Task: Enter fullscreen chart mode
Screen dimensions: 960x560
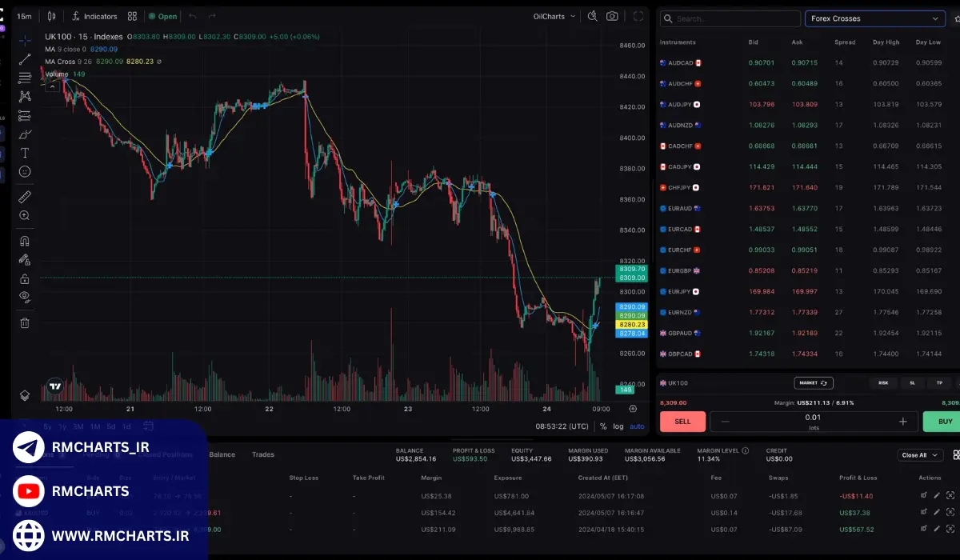Action: pyautogui.click(x=638, y=16)
